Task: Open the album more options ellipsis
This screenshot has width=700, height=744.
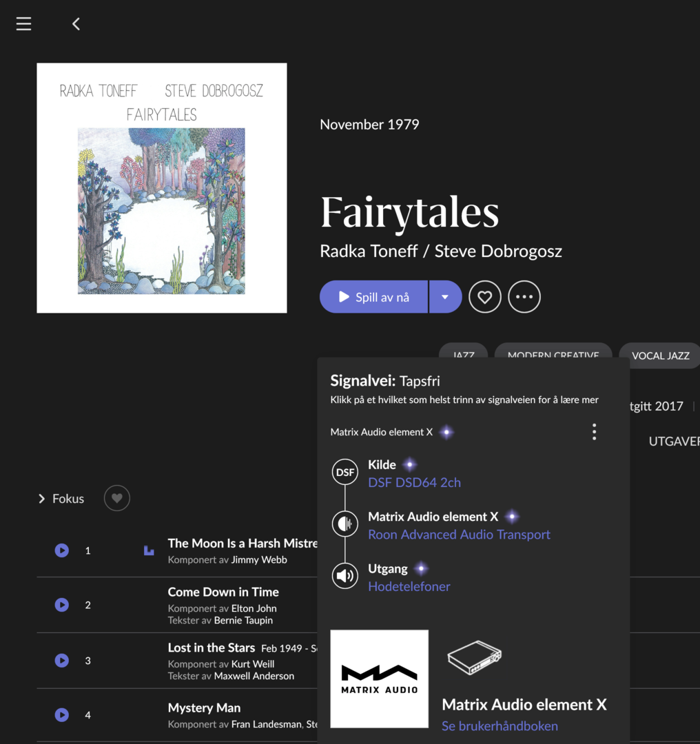Action: tap(524, 297)
